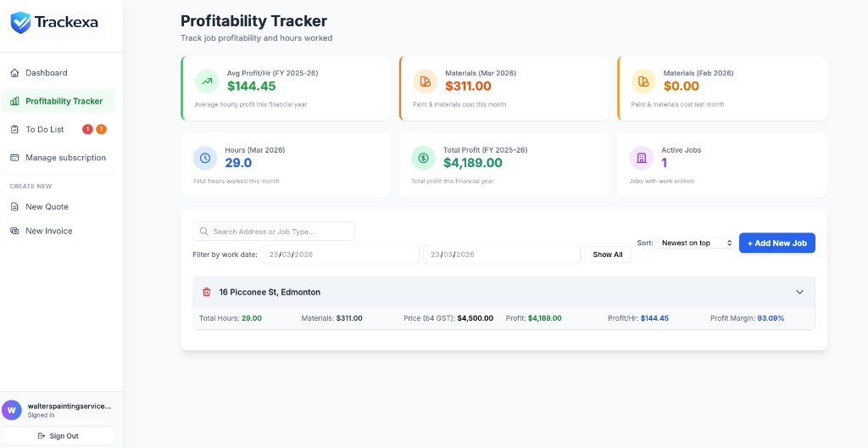The image size is (868, 448).
Task: Click the Total Hours 29.00 job stat
Action: point(231,318)
